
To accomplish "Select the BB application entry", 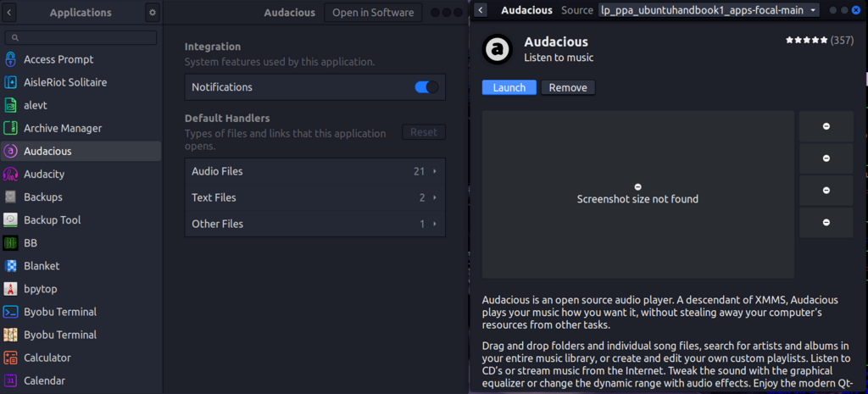I will (81, 243).
